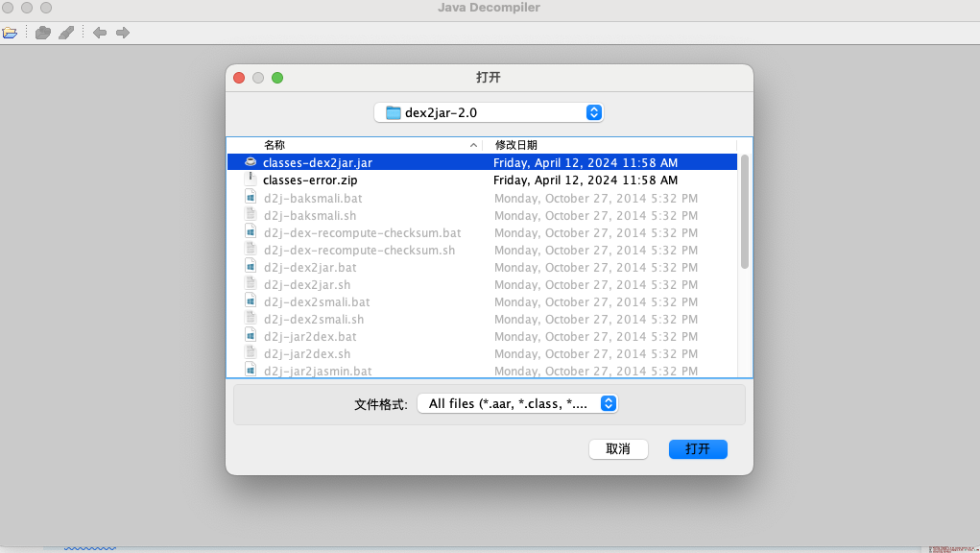Click the 修改日期 column header

515,144
